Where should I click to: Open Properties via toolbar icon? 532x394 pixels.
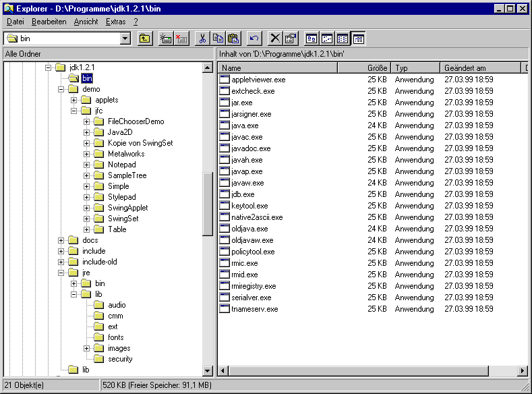[291, 38]
